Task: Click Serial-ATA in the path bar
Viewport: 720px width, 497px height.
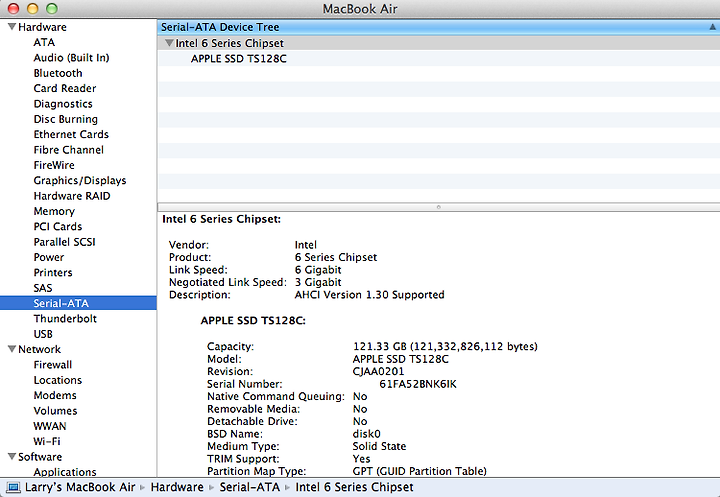Action: (249, 487)
